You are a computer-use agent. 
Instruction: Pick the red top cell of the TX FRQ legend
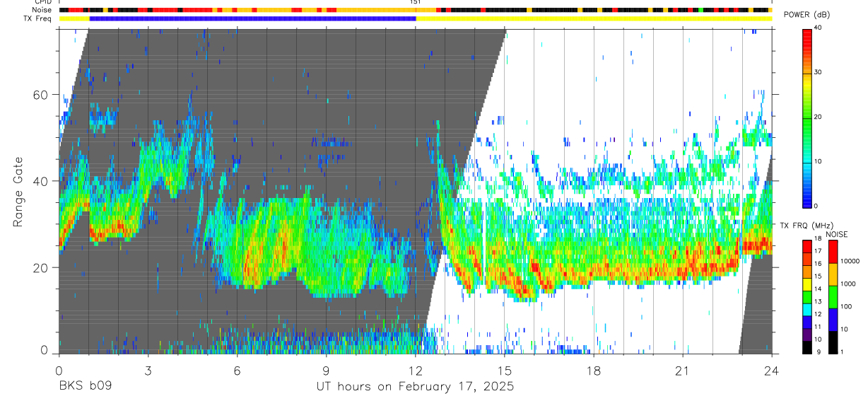click(807, 246)
